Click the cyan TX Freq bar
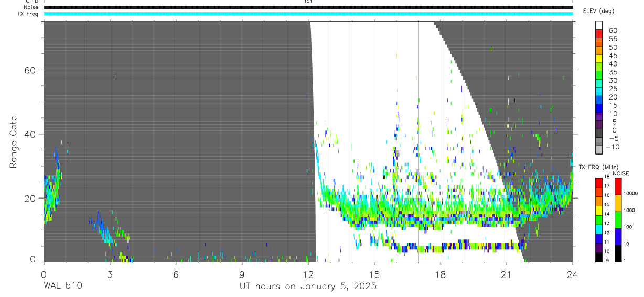 click(308, 14)
